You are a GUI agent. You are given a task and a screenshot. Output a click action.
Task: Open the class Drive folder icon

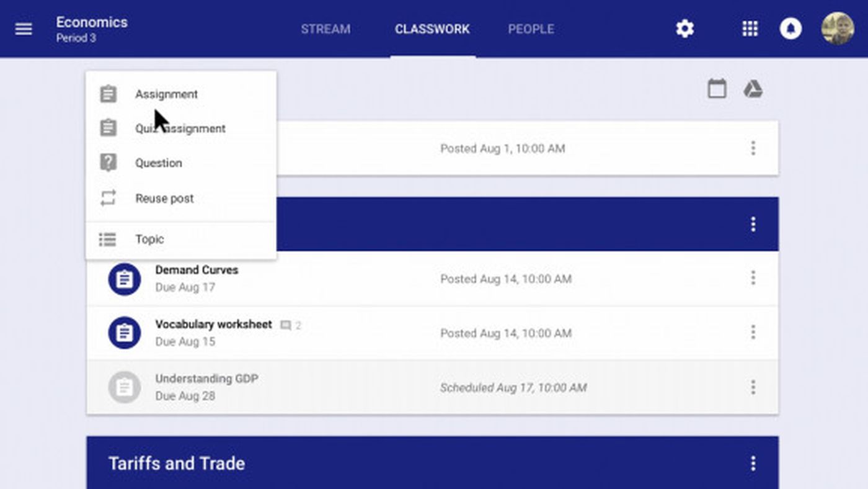tap(752, 89)
